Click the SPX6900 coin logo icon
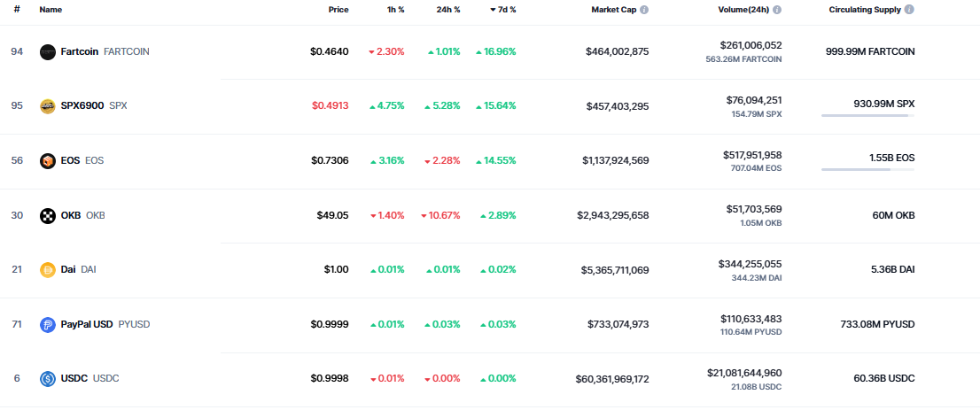 (x=48, y=106)
